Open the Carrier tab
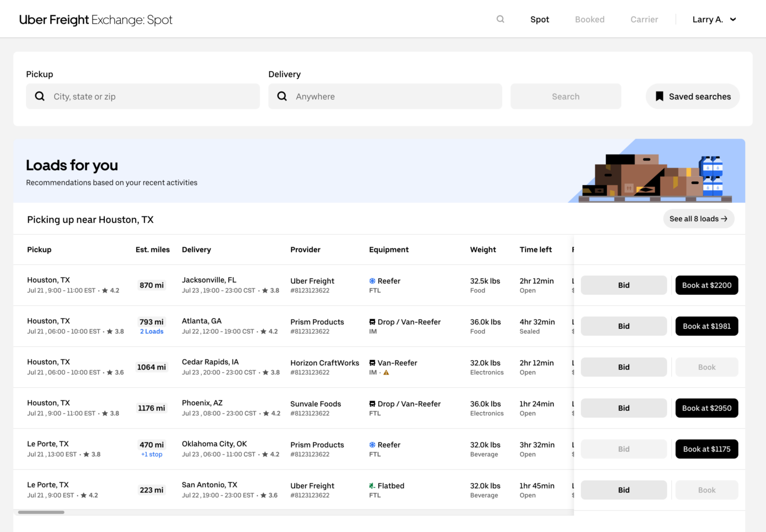This screenshot has width=766, height=532. point(644,20)
